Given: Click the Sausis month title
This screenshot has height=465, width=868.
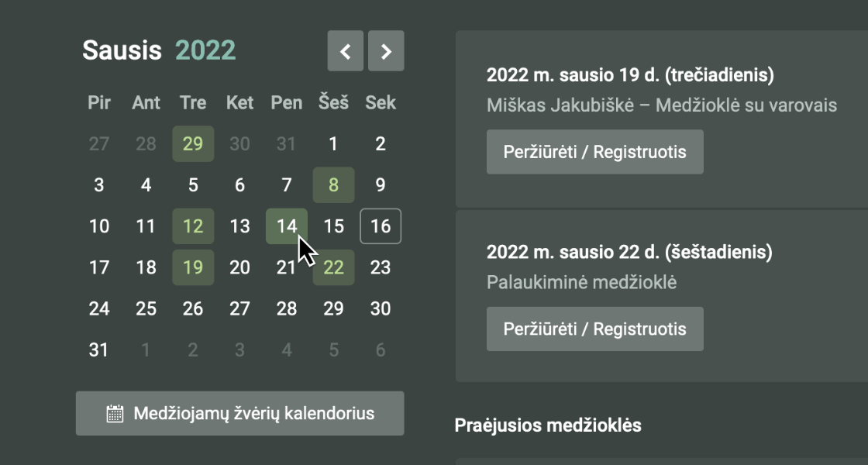Looking at the screenshot, I should pos(122,50).
